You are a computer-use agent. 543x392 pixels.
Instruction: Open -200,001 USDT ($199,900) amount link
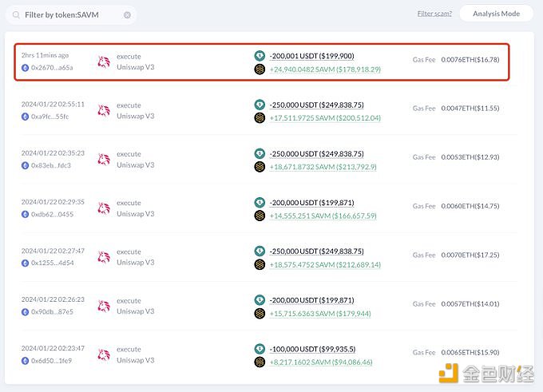pyautogui.click(x=311, y=56)
